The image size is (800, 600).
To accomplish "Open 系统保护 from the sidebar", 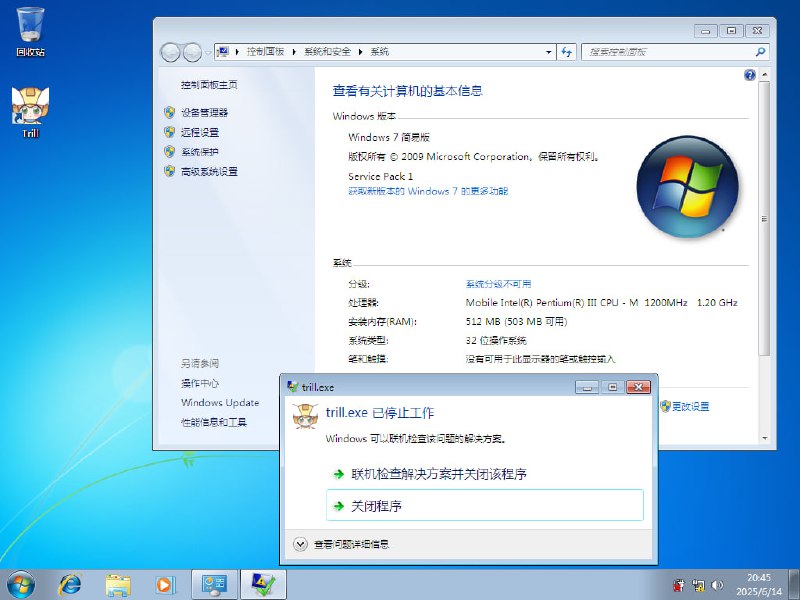I will (200, 152).
